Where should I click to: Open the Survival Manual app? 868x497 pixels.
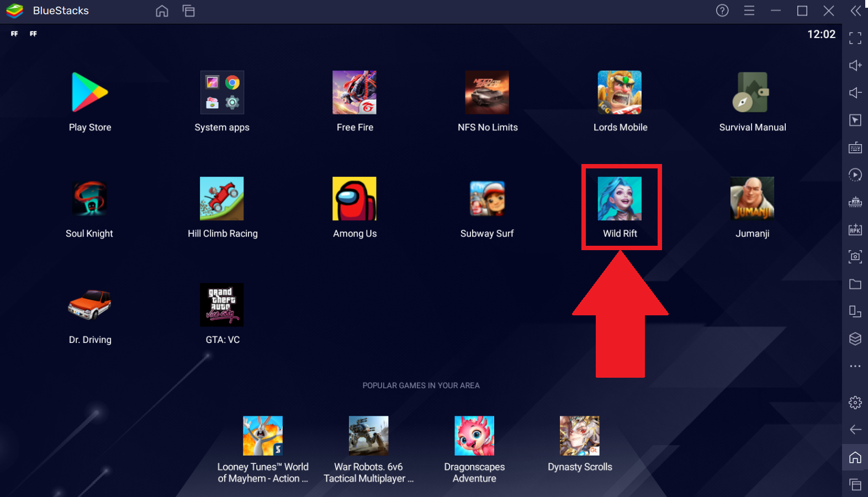pyautogui.click(x=752, y=93)
